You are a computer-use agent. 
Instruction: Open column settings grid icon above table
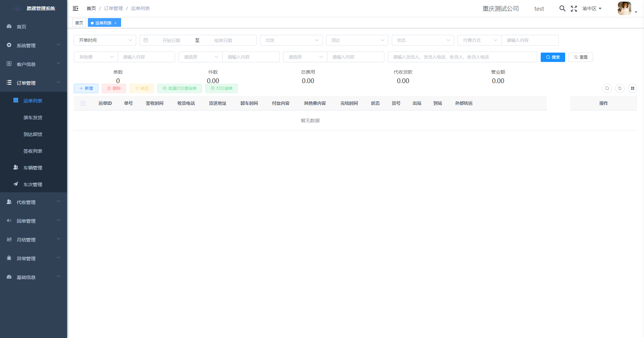pos(632,88)
